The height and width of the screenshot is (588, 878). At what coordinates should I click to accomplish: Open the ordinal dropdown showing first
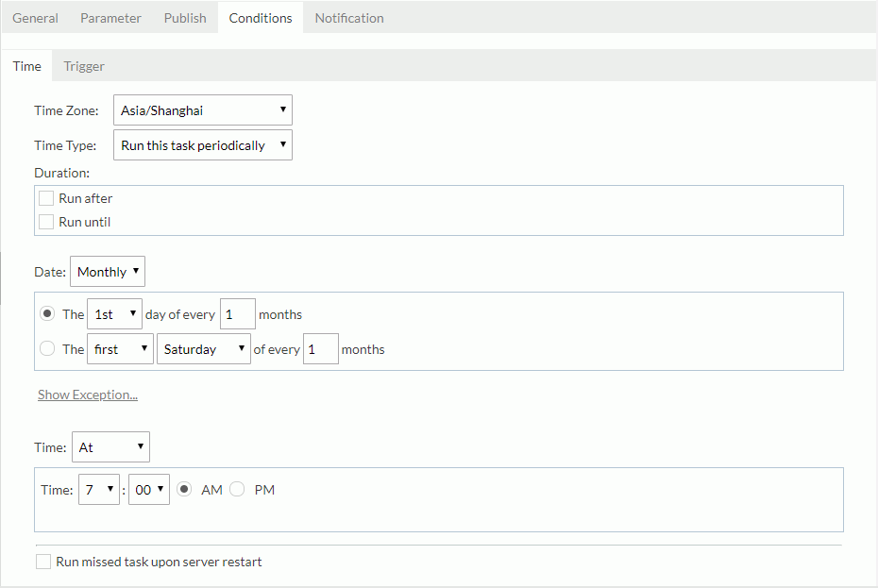120,348
